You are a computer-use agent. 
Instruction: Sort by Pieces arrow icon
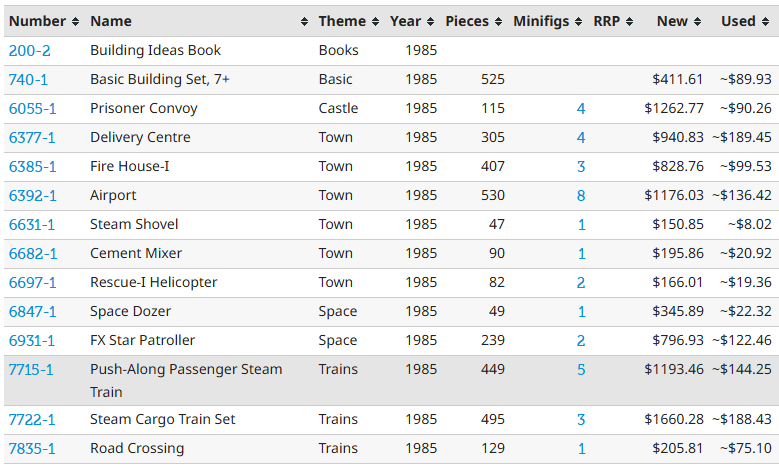pyautogui.click(x=498, y=21)
